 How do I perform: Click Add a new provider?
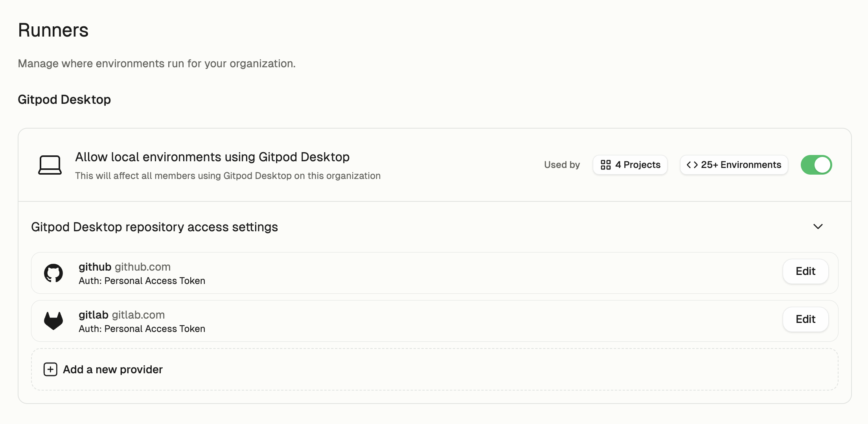pyautogui.click(x=435, y=369)
